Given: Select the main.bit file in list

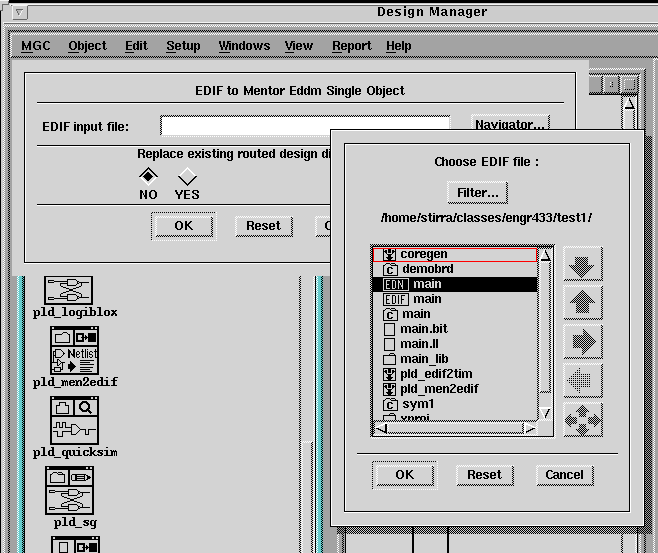Looking at the screenshot, I should (426, 329).
